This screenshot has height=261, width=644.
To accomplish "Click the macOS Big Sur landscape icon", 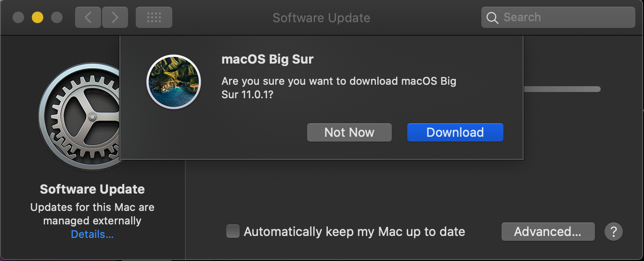I will pos(173,81).
